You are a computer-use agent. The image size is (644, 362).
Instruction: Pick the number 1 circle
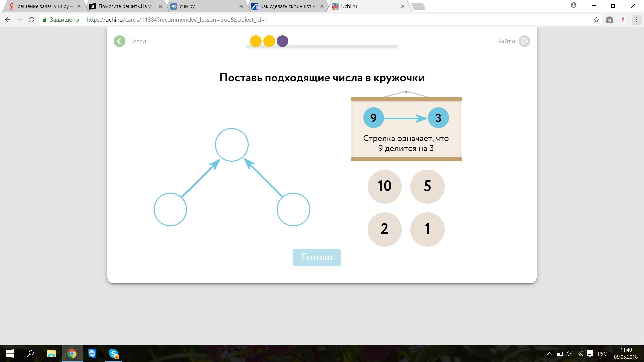427,229
